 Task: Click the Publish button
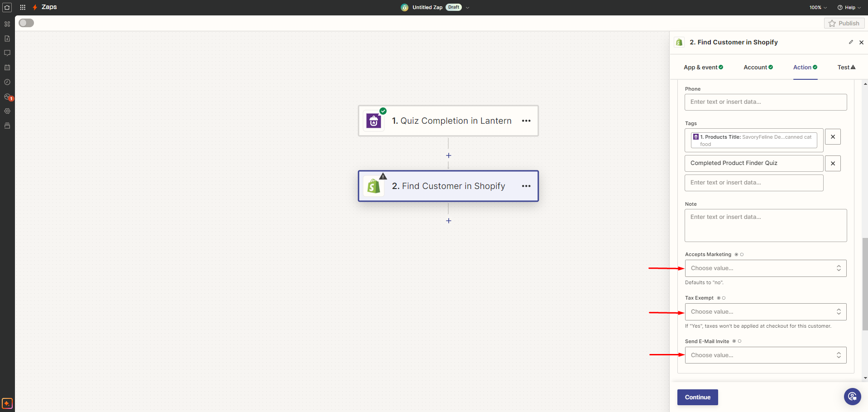click(x=844, y=23)
